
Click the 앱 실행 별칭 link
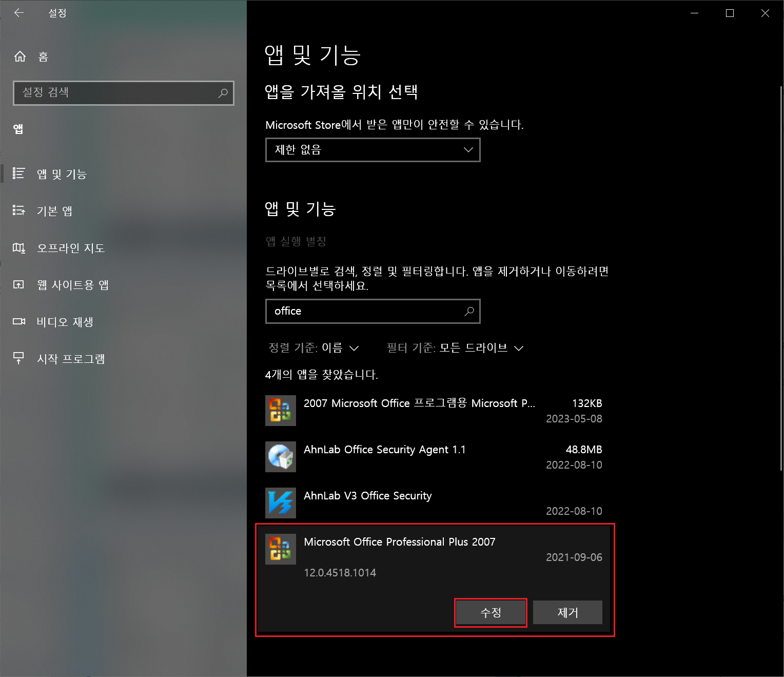(296, 241)
